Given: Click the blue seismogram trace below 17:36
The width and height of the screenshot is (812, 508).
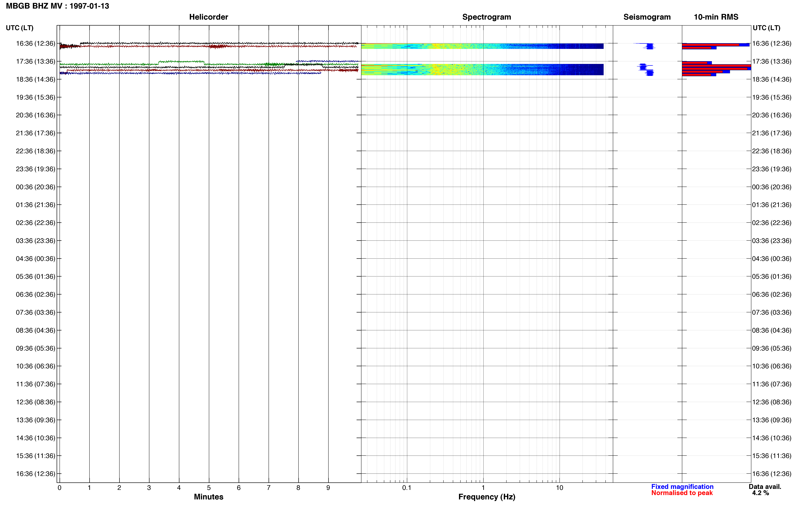Looking at the screenshot, I should pyautogui.click(x=646, y=70).
